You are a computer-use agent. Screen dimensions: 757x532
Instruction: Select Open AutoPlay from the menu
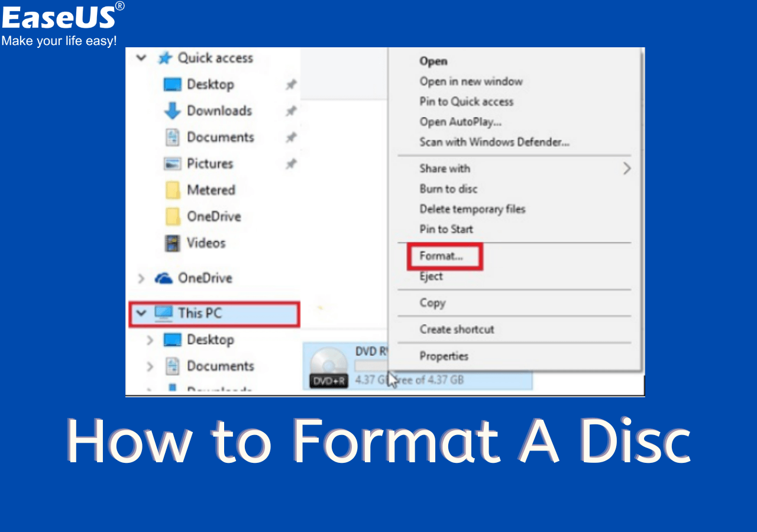click(461, 122)
